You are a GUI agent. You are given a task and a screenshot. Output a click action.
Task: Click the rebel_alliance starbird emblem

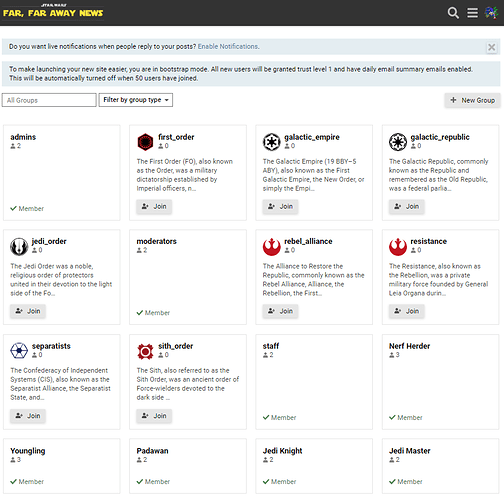pos(271,246)
